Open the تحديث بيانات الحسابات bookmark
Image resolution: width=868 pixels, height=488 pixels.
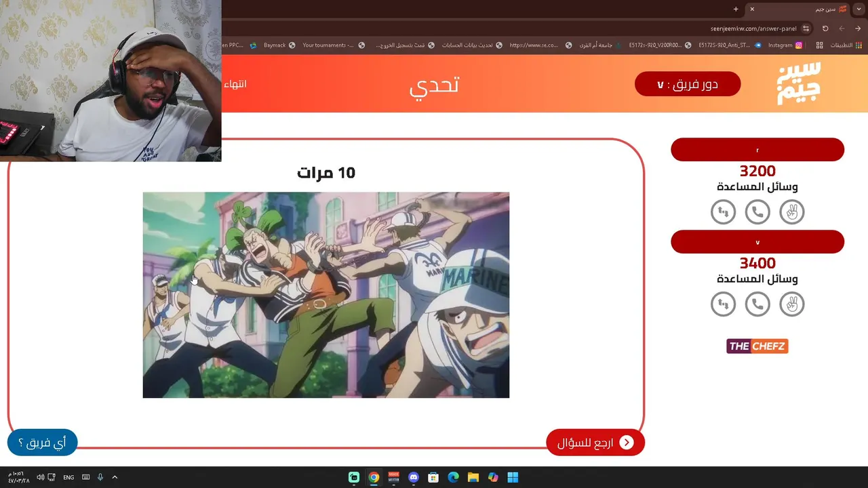[472, 45]
